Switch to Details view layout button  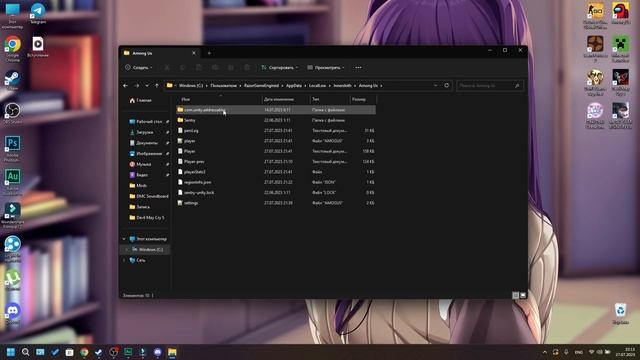[x=516, y=295]
